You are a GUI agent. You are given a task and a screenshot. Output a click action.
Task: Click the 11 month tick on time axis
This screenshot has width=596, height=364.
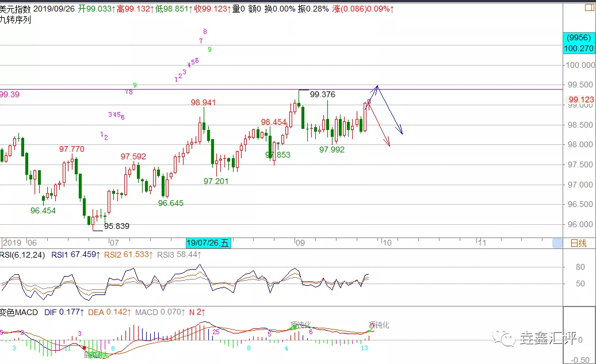coord(482,243)
